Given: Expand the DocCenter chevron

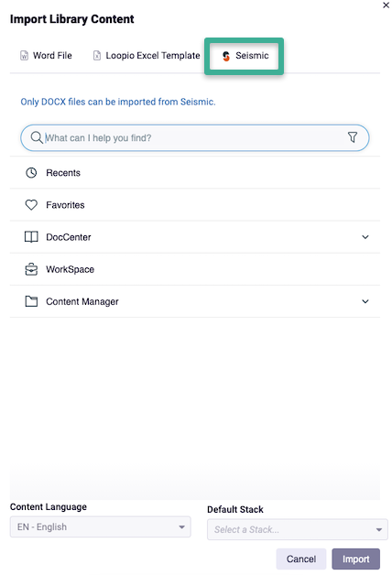Looking at the screenshot, I should click(x=365, y=237).
